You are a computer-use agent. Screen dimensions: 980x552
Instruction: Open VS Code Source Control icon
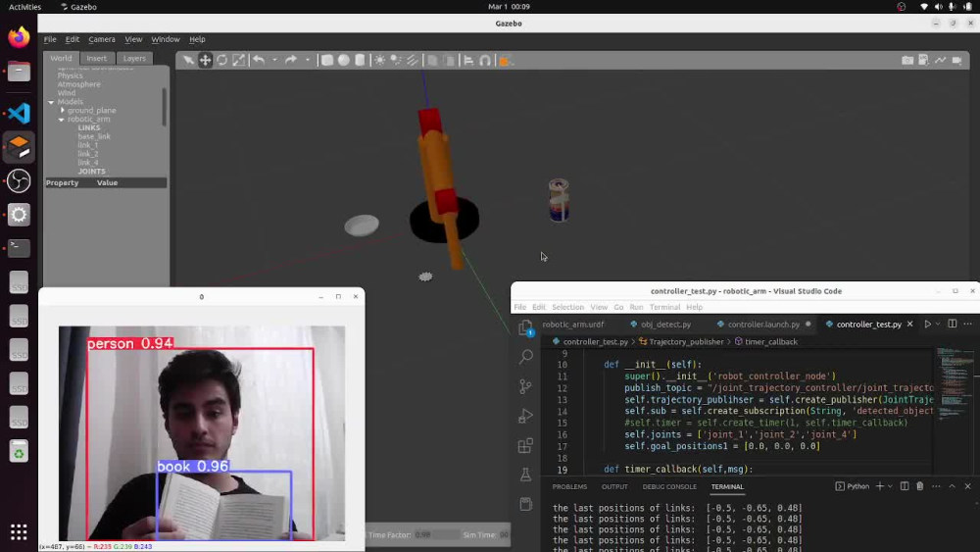(x=525, y=386)
